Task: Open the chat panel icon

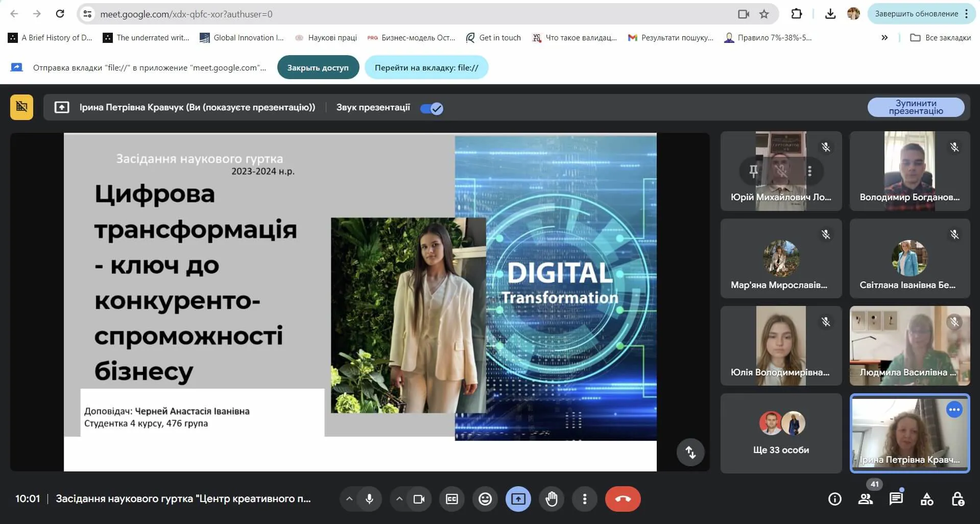Action: pyautogui.click(x=896, y=499)
